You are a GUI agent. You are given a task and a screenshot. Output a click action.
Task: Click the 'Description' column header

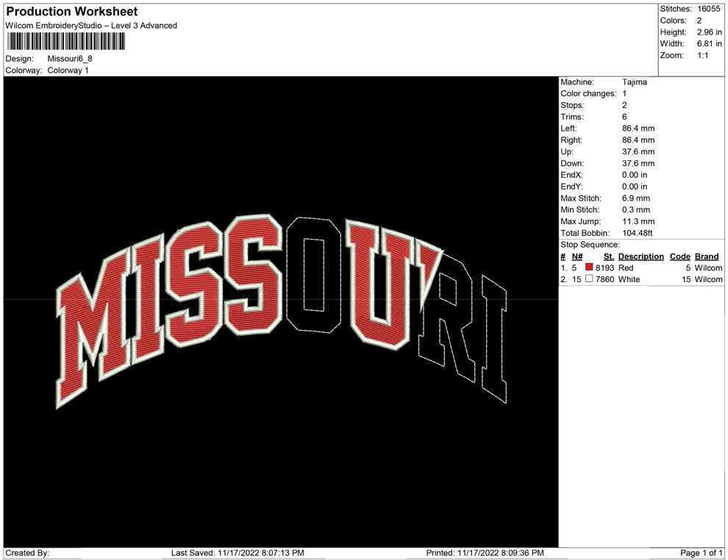point(640,256)
